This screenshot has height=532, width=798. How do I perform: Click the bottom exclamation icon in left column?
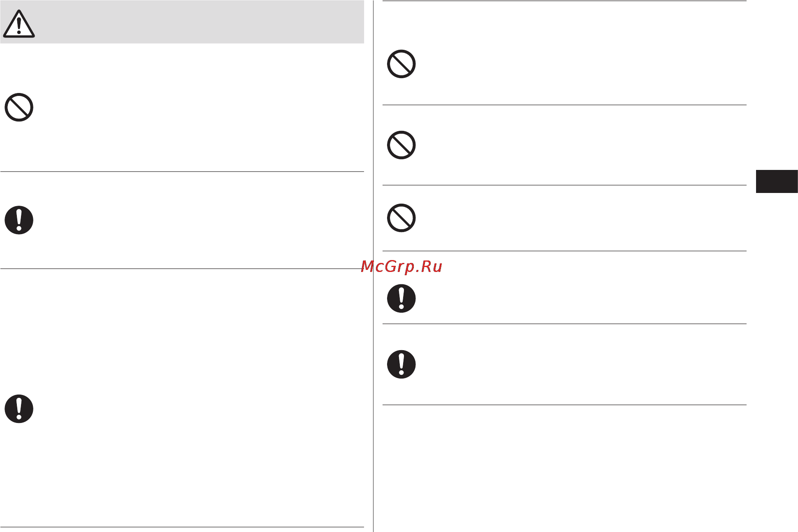[x=19, y=409]
